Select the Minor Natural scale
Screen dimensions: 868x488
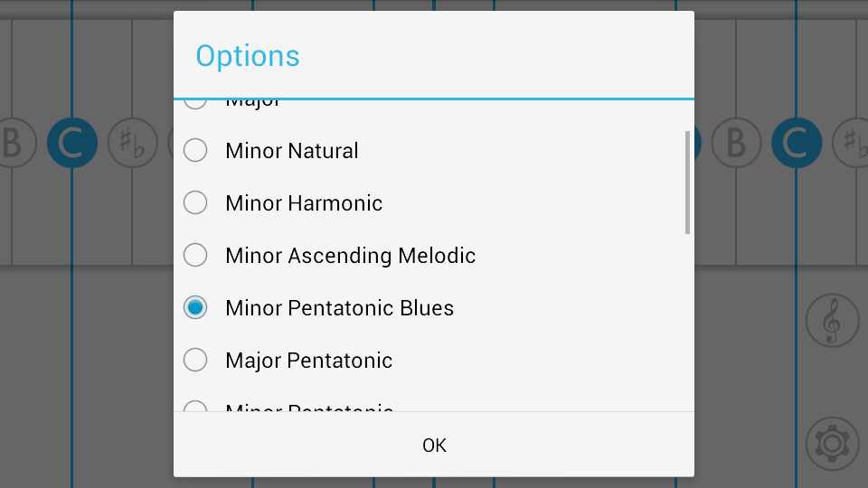(292, 151)
